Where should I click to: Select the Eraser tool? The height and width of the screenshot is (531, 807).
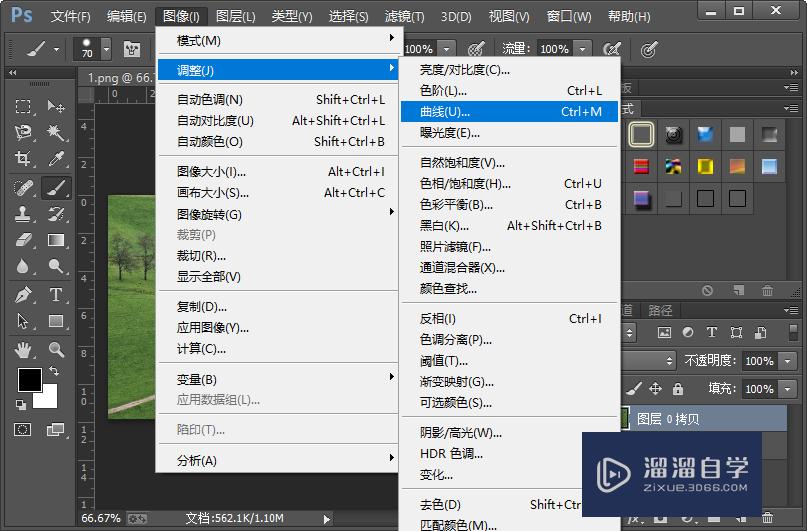pyautogui.click(x=23, y=240)
